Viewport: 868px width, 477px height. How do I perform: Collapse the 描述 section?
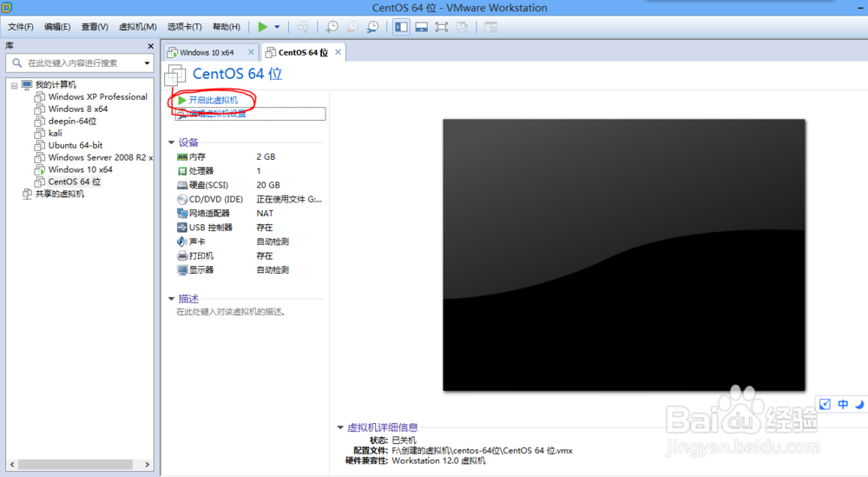coord(171,299)
